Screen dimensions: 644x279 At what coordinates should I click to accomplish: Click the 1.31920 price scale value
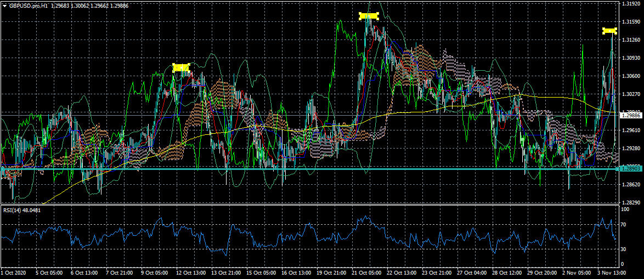[x=631, y=4]
